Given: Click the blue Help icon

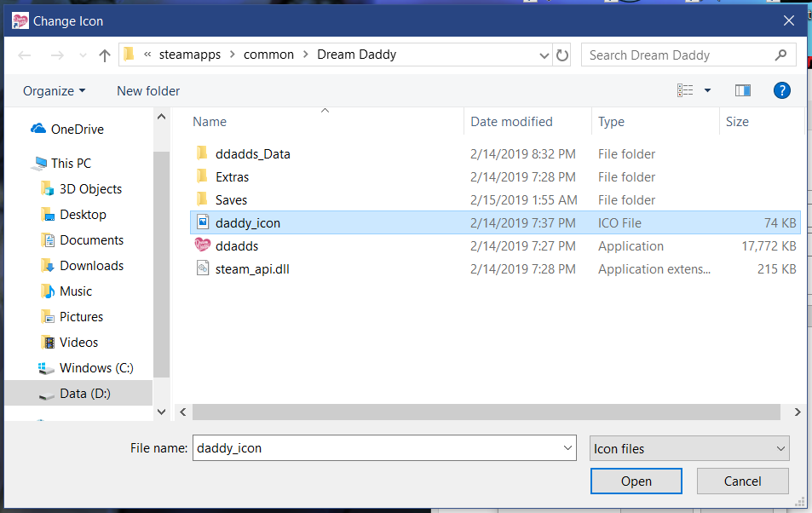Looking at the screenshot, I should (781, 90).
